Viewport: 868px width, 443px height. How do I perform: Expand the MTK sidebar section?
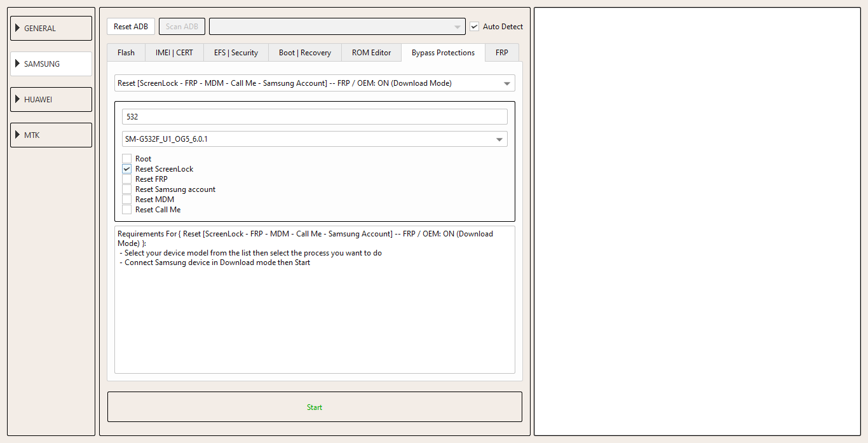pyautogui.click(x=51, y=135)
